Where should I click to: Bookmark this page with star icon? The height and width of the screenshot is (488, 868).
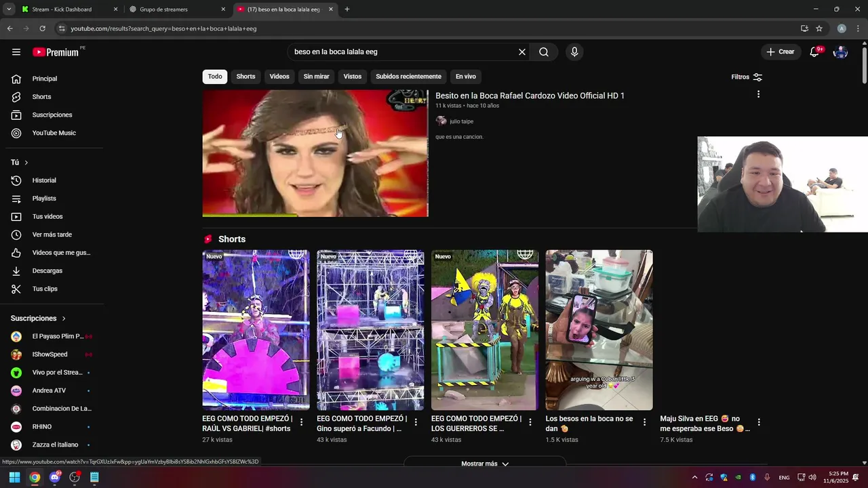[x=819, y=28]
